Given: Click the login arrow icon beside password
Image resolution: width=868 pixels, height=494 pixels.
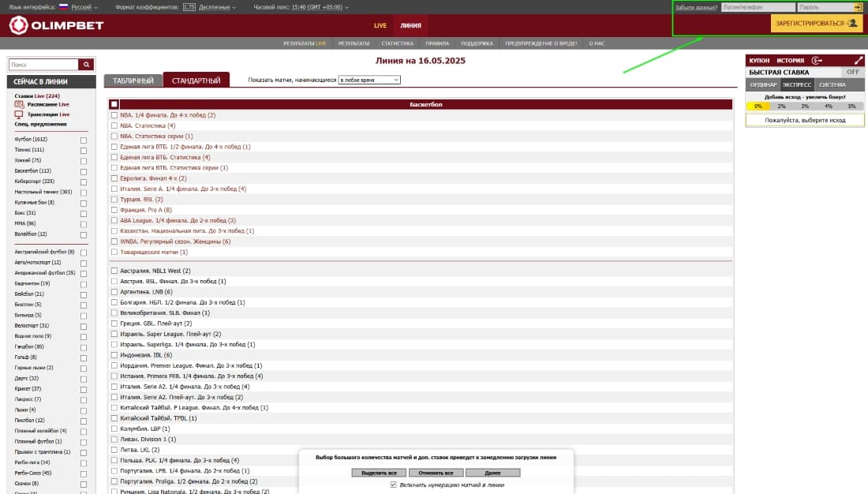Looking at the screenshot, I should [x=858, y=7].
